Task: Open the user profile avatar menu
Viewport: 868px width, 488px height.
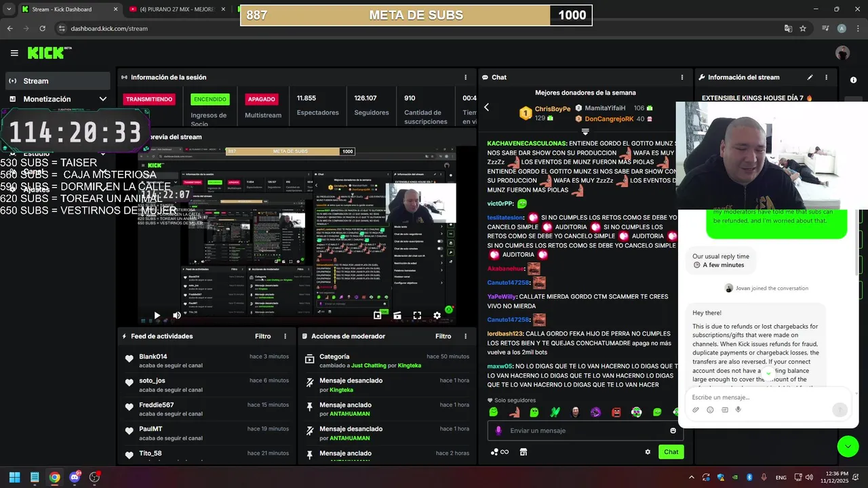Action: [842, 53]
